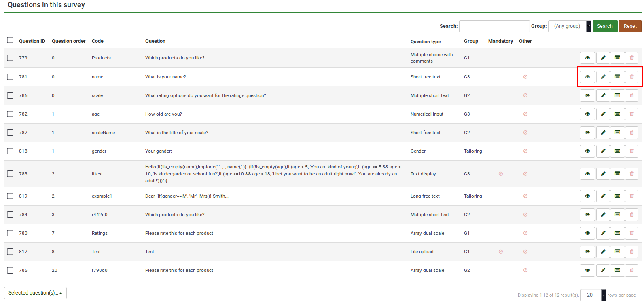The image size is (644, 303).
Task: Click the Reset button
Action: [630, 26]
